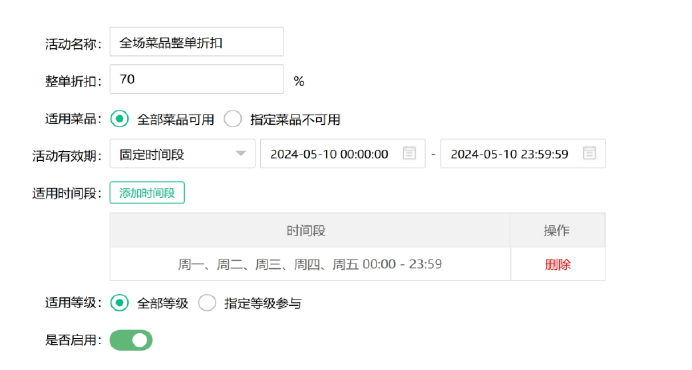Select 全部等级 radio button
This screenshot has width=692, height=370.
click(119, 303)
